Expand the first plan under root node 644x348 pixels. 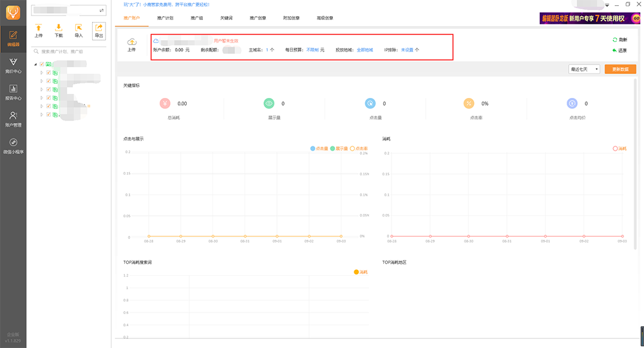[x=41, y=73]
